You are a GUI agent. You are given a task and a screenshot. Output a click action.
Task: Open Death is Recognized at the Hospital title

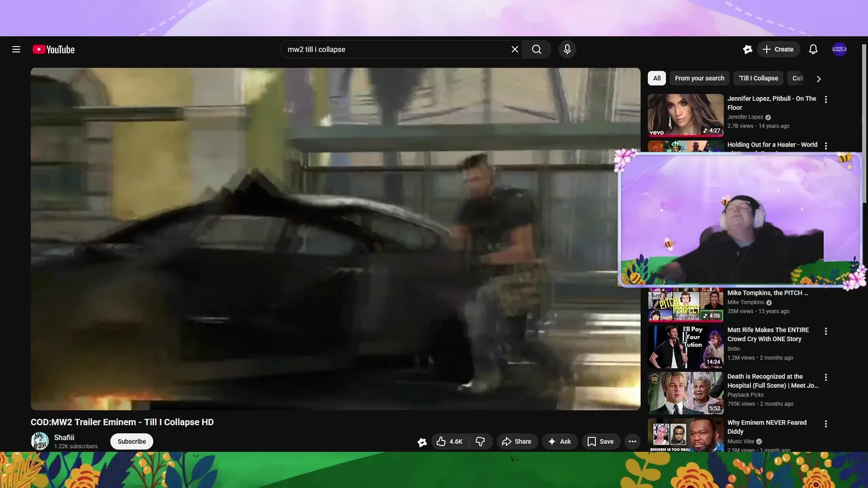[773, 381]
